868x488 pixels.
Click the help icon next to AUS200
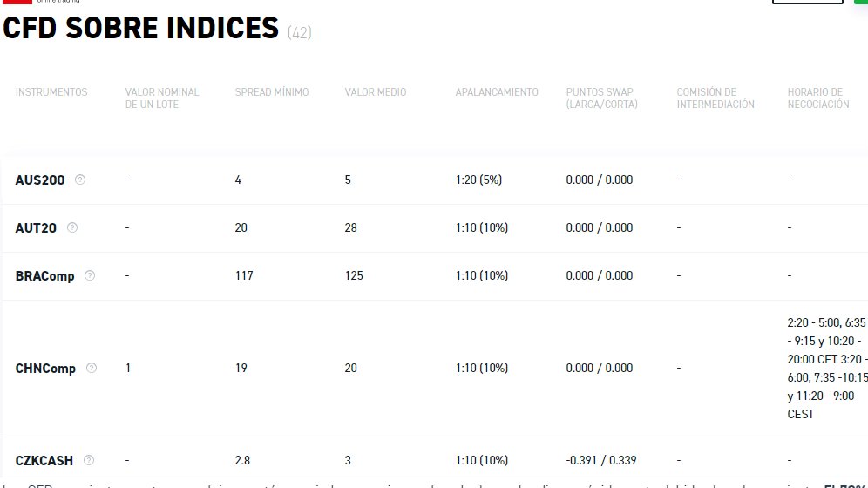point(80,180)
